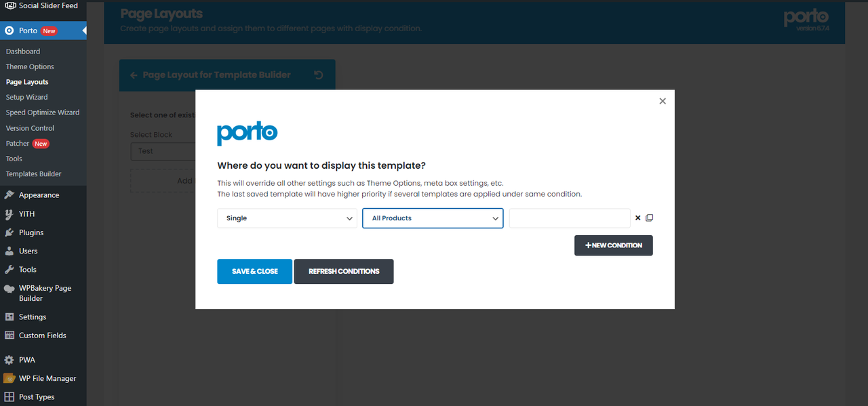Click the Porto logo in the dialog
Screen dimensions: 868x406
tap(248, 133)
